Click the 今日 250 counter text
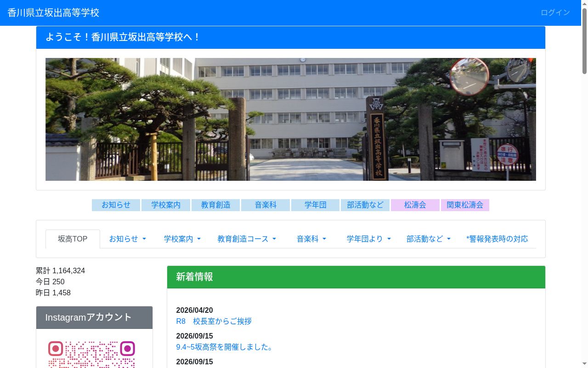The height and width of the screenshot is (368, 588). click(50, 282)
